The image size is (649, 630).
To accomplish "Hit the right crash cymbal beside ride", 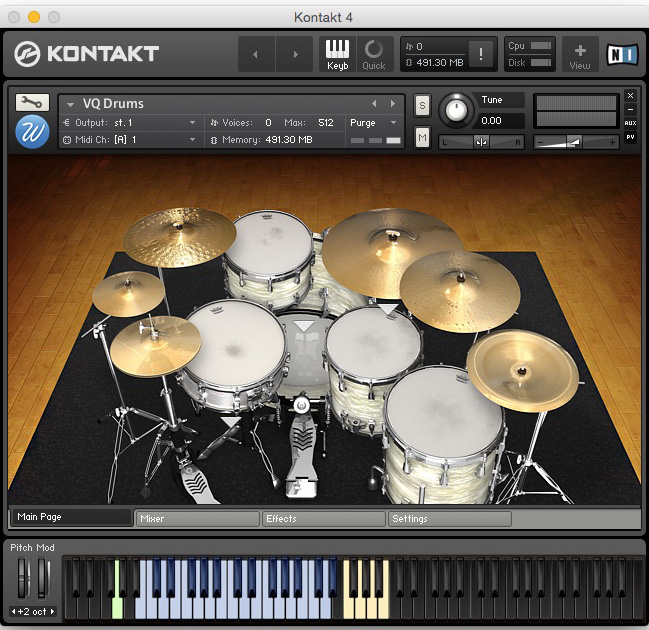I will (x=460, y=290).
